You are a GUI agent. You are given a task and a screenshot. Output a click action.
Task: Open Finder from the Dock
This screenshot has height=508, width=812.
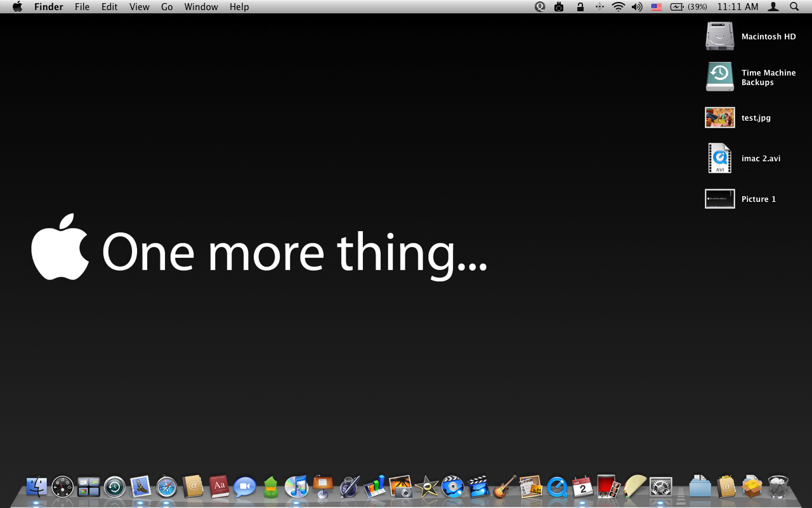click(37, 487)
